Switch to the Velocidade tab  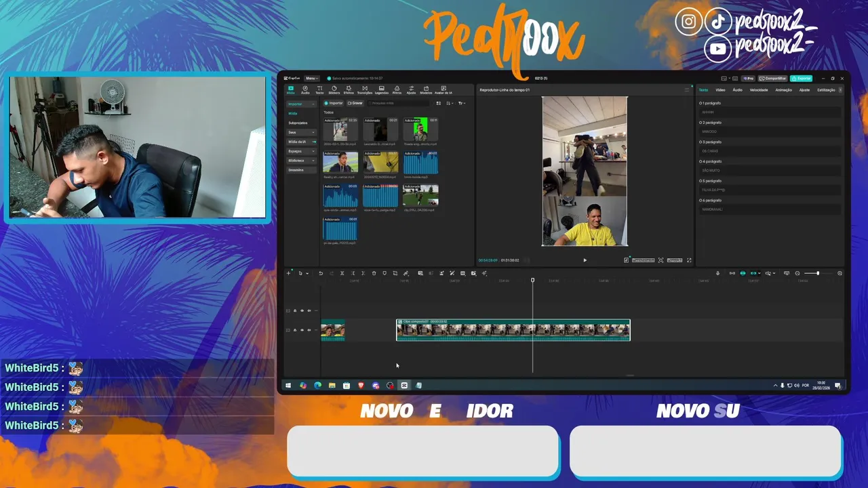click(x=759, y=89)
